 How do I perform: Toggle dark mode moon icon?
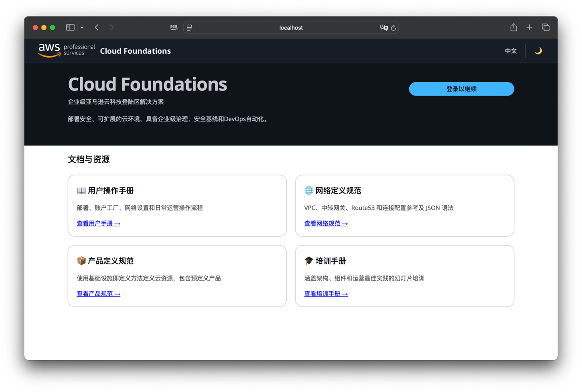pyautogui.click(x=538, y=51)
